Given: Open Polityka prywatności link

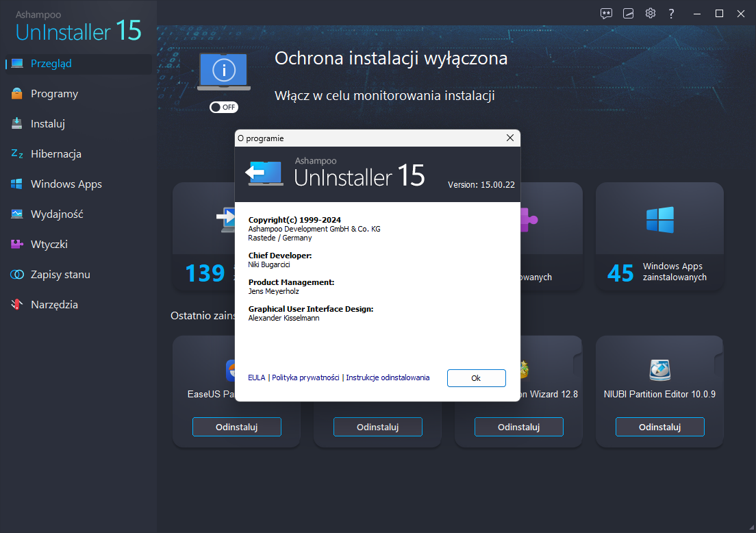Looking at the screenshot, I should [305, 377].
